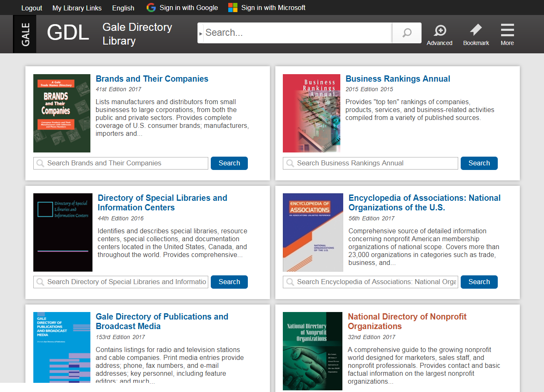Click '44th Edition 2016' text
This screenshot has height=392, width=544.
tap(121, 218)
